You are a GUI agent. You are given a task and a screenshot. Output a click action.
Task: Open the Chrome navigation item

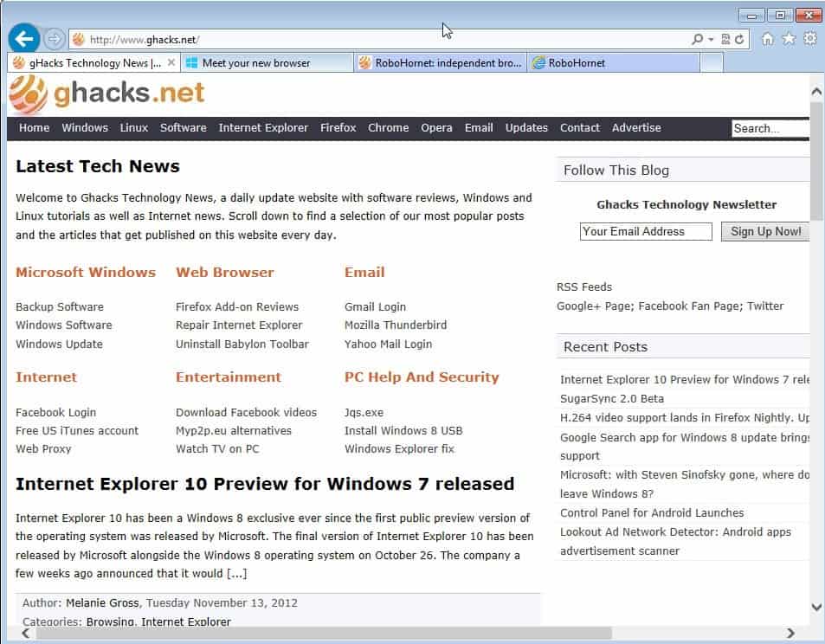tap(389, 128)
